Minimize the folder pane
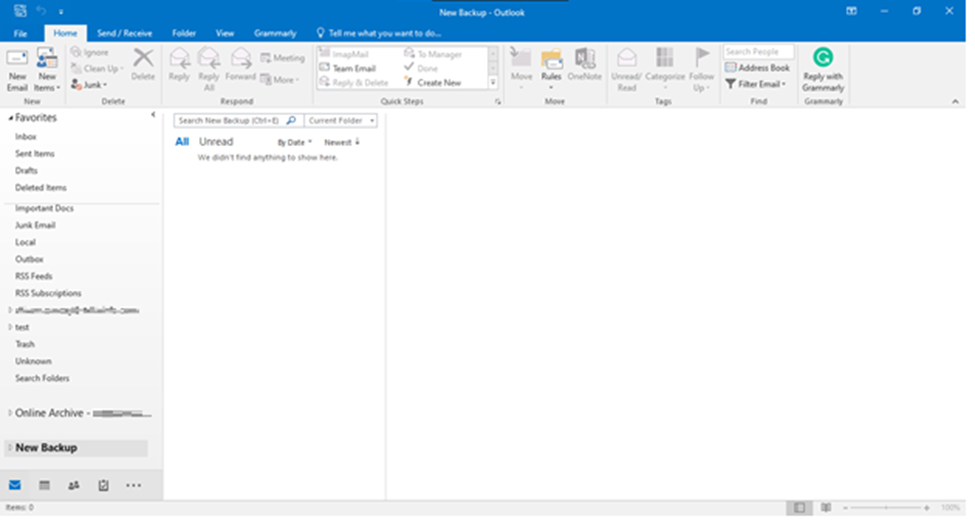Viewport: 975px width, 522px height. (153, 114)
